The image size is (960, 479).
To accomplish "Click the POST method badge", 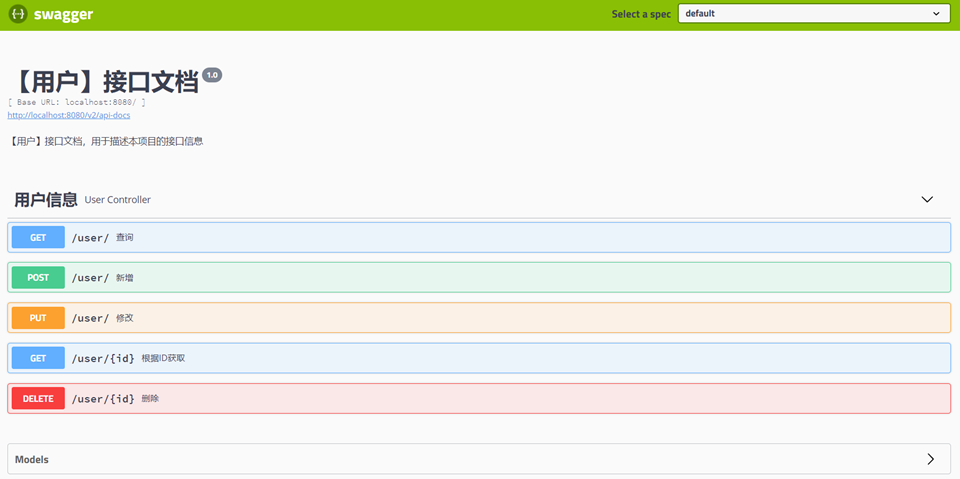I will point(38,278).
